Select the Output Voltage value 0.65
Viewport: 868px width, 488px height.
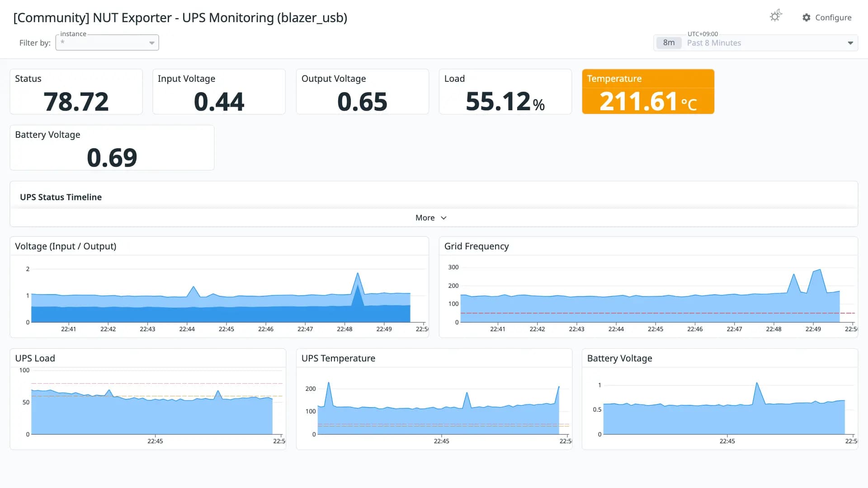[362, 101]
